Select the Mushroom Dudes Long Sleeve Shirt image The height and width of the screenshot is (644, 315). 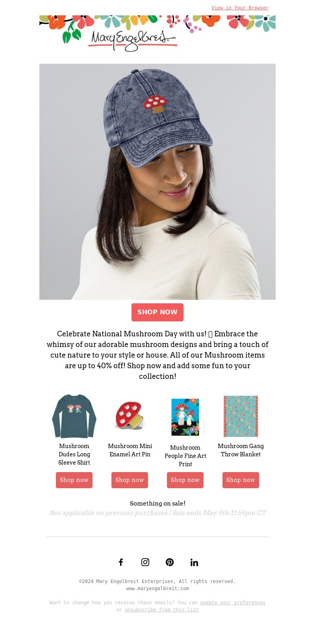click(74, 416)
